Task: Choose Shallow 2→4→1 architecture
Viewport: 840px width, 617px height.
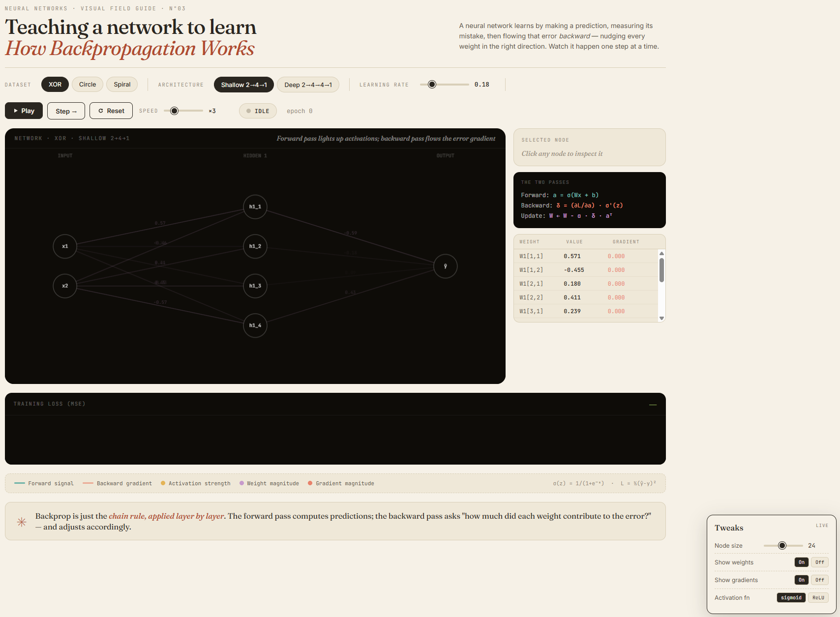Action: coord(244,85)
